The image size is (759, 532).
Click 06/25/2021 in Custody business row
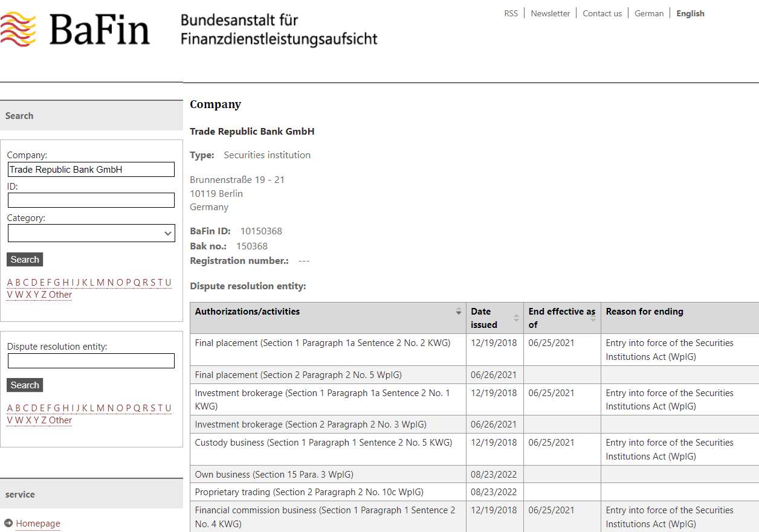tap(551, 443)
